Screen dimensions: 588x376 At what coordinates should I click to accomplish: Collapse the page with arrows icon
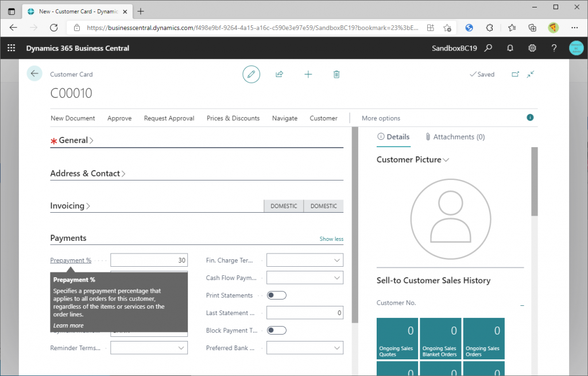coord(530,74)
